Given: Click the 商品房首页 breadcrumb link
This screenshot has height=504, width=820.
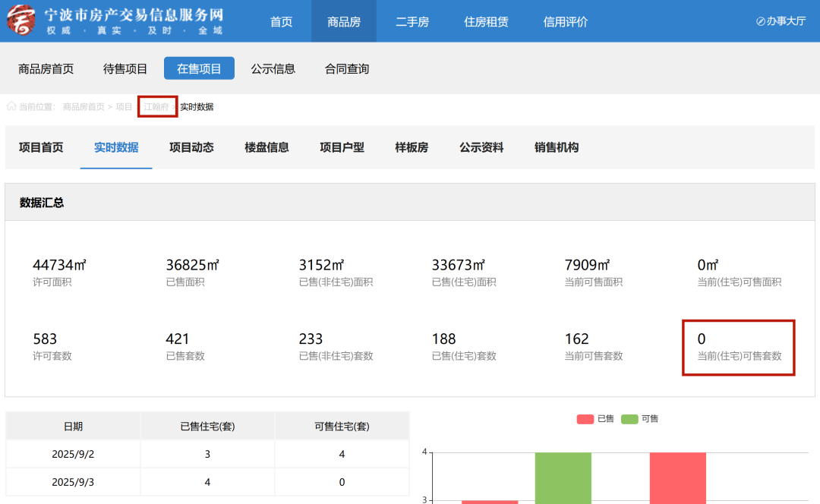Looking at the screenshot, I should pyautogui.click(x=84, y=107).
